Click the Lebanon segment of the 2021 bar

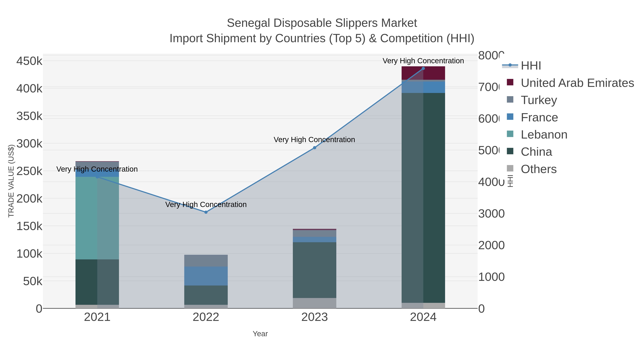[x=97, y=218]
